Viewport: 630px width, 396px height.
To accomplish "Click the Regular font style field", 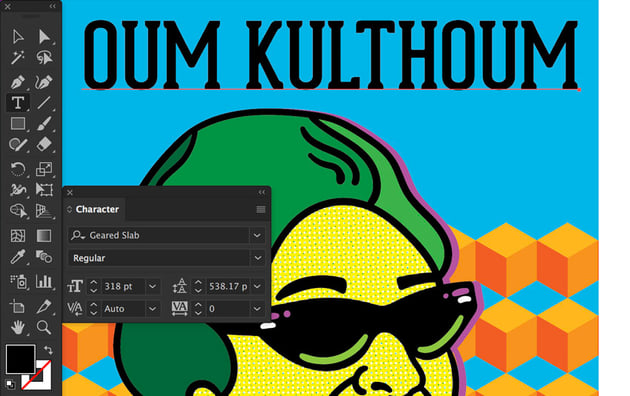I will click(159, 258).
